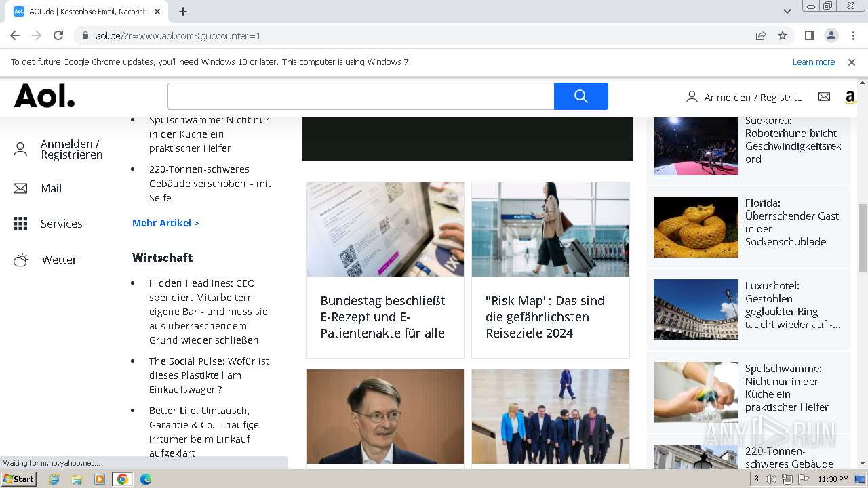The image size is (868, 488).
Task: Click robot dog stage thumbnail
Action: tap(696, 145)
